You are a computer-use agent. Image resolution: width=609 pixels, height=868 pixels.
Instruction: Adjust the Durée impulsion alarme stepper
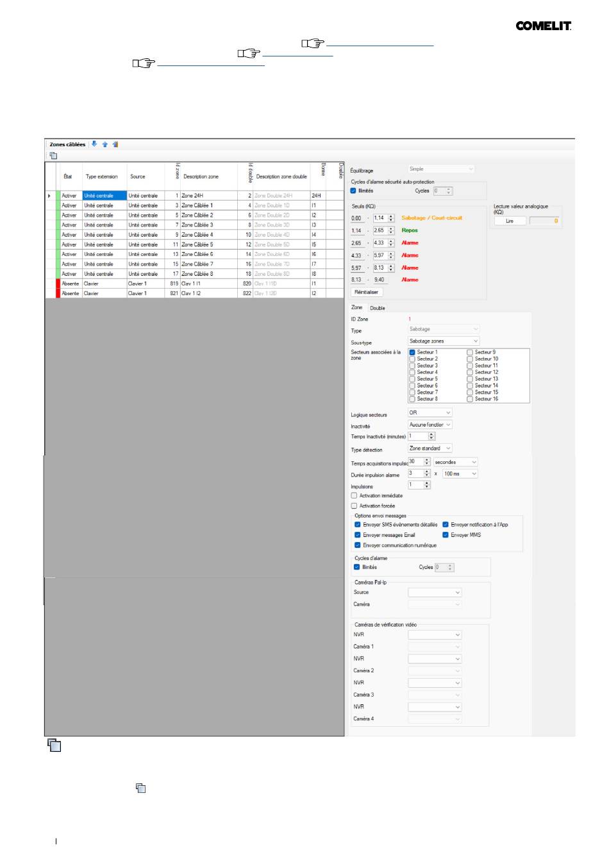(x=427, y=473)
